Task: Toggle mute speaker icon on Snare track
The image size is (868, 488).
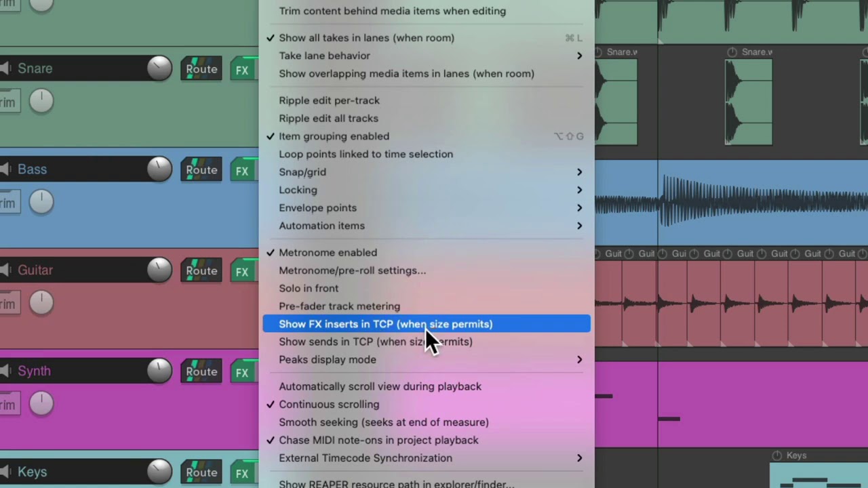Action: pos(5,68)
